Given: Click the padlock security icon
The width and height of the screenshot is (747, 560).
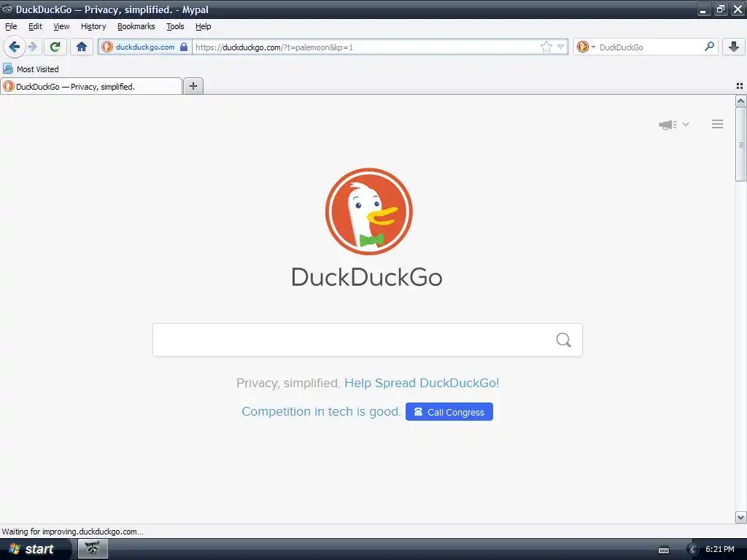Looking at the screenshot, I should tap(184, 47).
